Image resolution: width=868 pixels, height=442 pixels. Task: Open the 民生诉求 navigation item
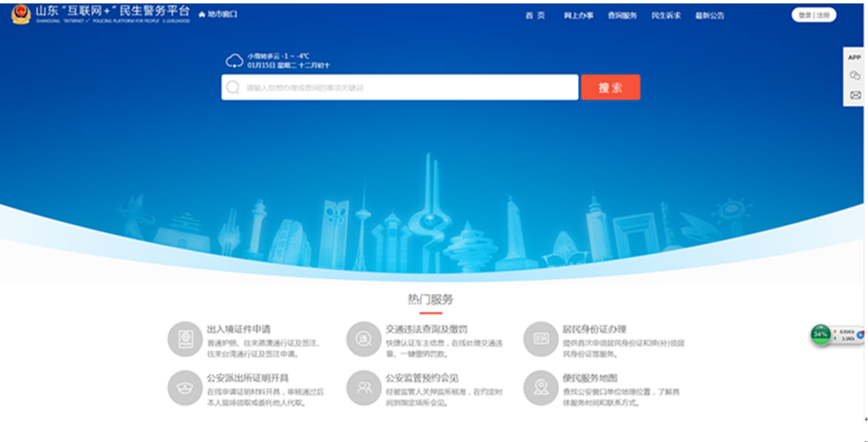pos(666,15)
